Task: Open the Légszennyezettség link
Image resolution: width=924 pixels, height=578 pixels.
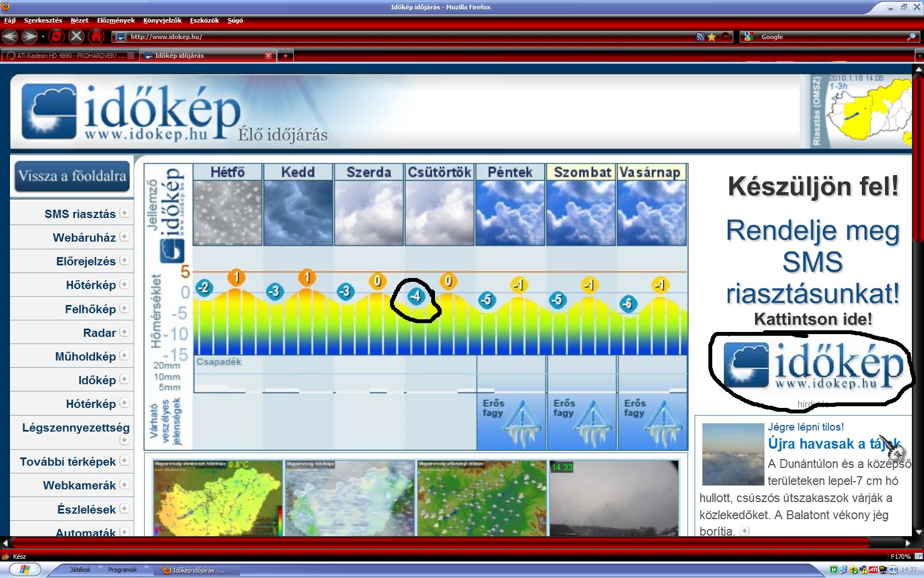Action: tap(76, 428)
